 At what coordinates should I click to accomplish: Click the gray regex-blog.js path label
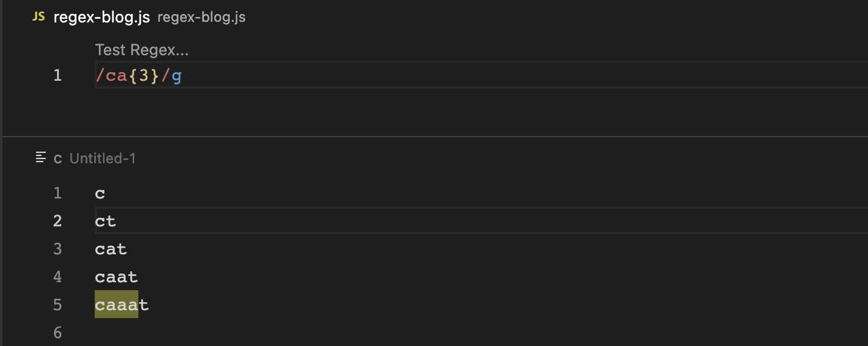(x=202, y=17)
